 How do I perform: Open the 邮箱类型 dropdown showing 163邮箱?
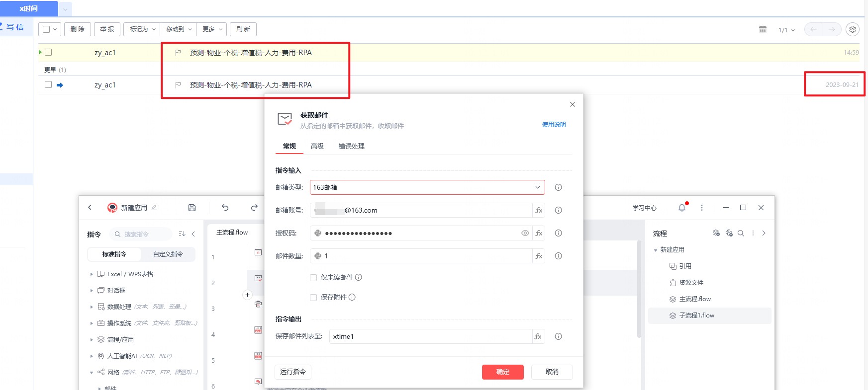(x=427, y=187)
